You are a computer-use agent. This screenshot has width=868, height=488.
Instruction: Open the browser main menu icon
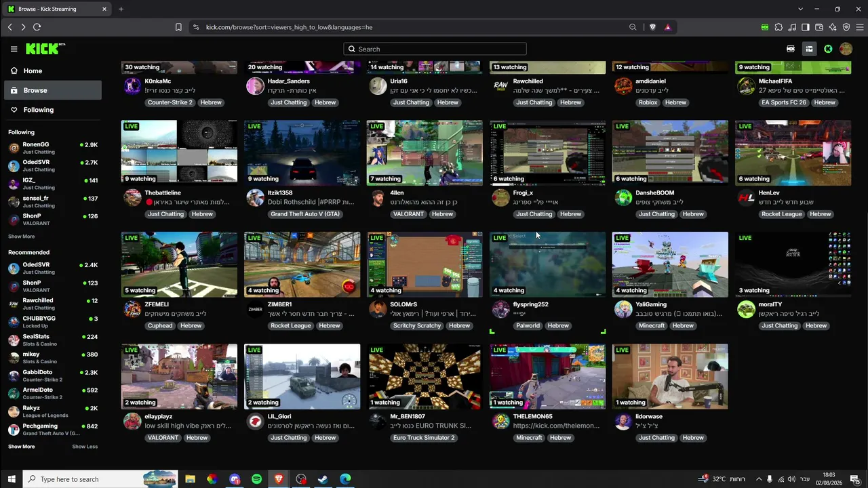pyautogui.click(x=860, y=27)
